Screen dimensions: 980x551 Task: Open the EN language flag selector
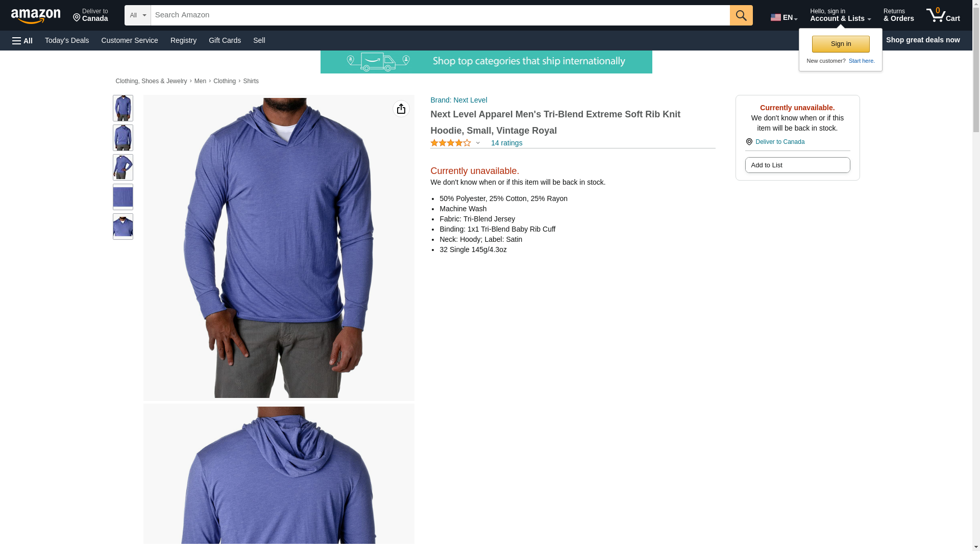pos(784,17)
